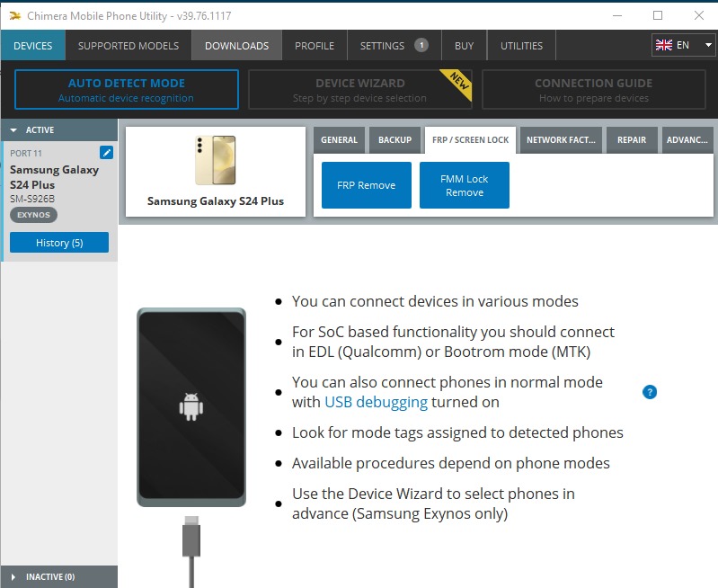Screen dimensions: 718x588
Task: Click the Samsung Galaxy S24 Plus phone image
Action: [x=215, y=160]
